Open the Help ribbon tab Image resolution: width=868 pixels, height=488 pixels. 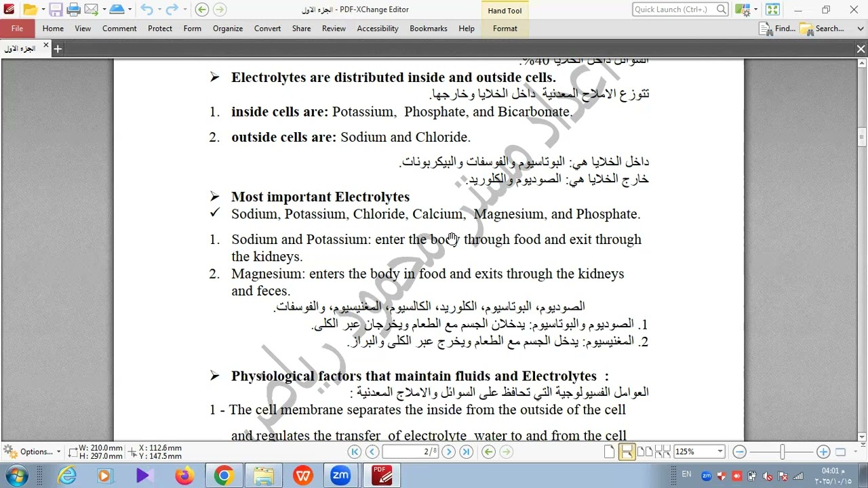click(x=467, y=28)
